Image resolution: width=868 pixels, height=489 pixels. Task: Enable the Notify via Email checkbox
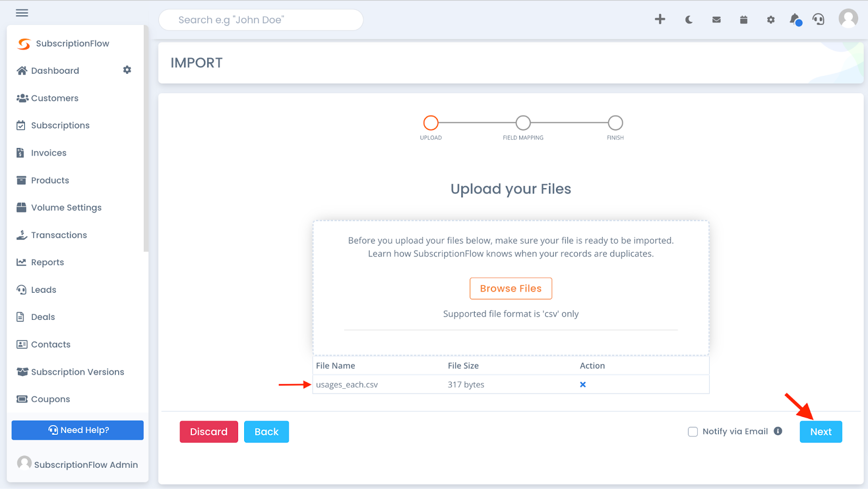pyautogui.click(x=693, y=432)
